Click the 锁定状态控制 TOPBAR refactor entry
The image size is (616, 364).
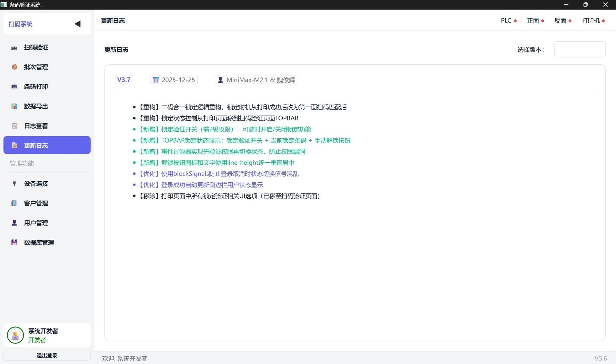[x=218, y=118]
